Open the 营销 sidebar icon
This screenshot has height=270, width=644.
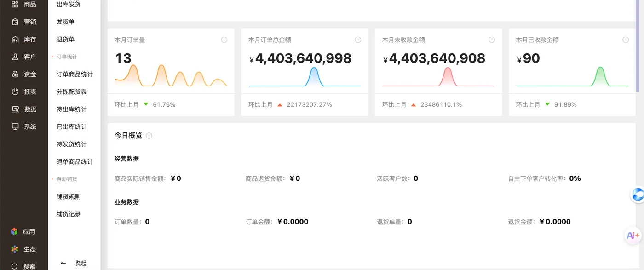tap(15, 22)
